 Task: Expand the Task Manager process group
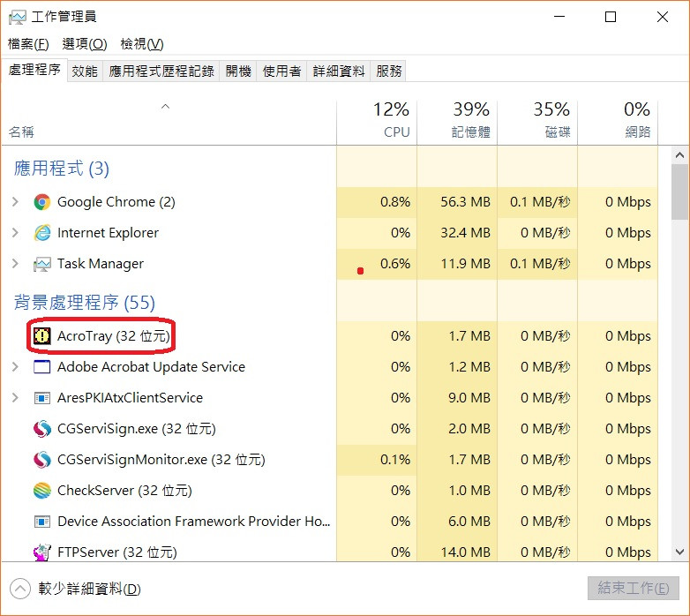[15, 264]
